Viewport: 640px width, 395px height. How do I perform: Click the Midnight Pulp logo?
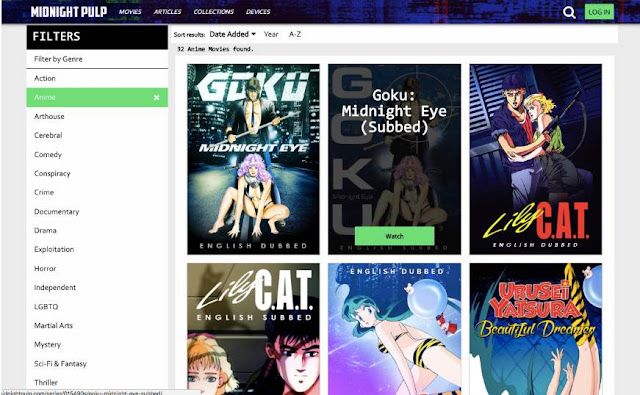(x=69, y=12)
